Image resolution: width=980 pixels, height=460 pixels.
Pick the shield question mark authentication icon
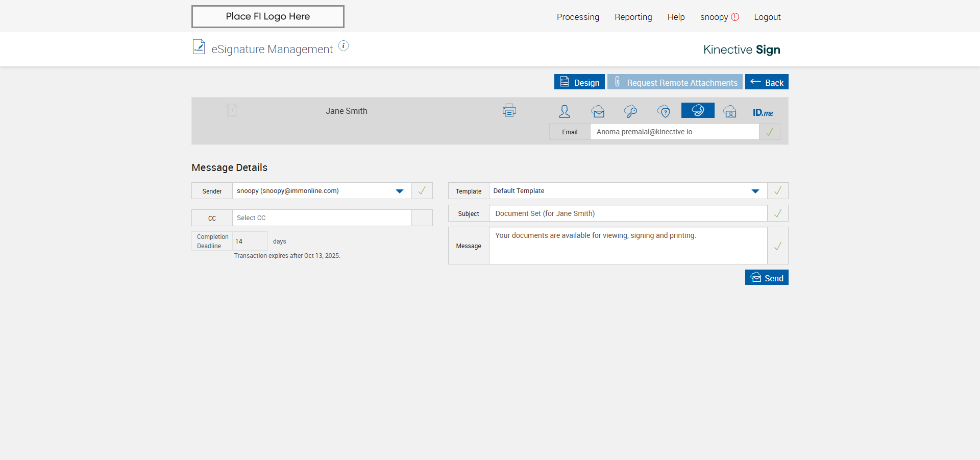pyautogui.click(x=664, y=111)
